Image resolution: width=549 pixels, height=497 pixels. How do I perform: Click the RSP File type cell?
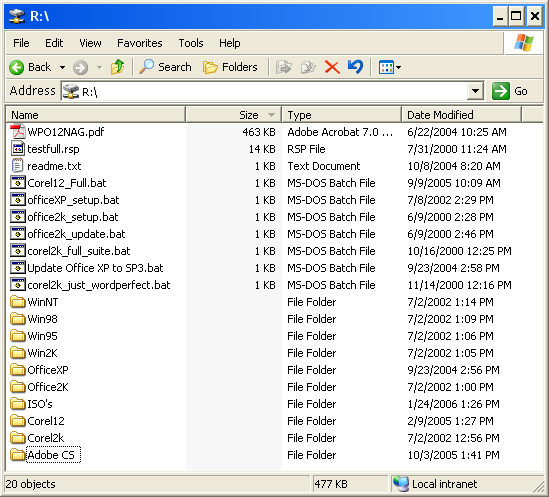coord(306,149)
